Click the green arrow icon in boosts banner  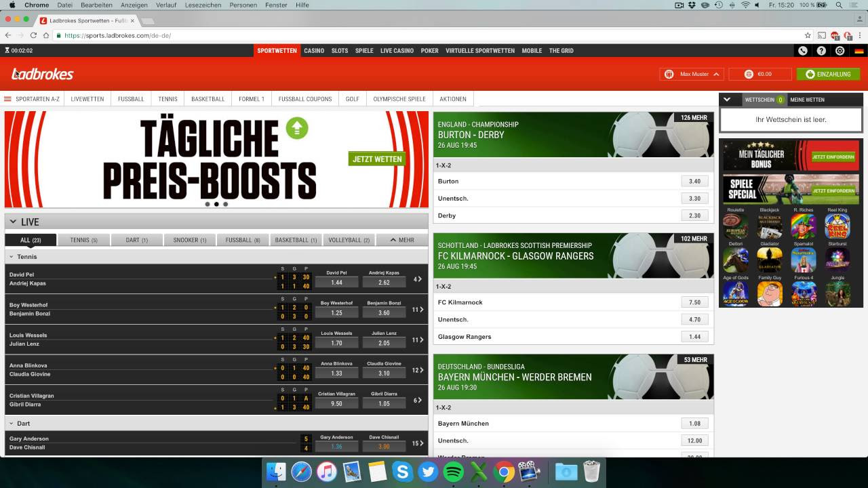pyautogui.click(x=297, y=127)
